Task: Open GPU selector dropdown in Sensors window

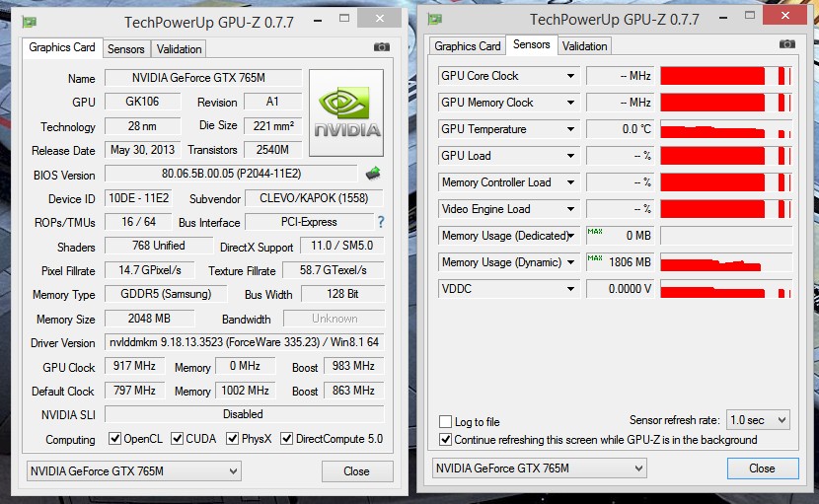Action: point(540,468)
